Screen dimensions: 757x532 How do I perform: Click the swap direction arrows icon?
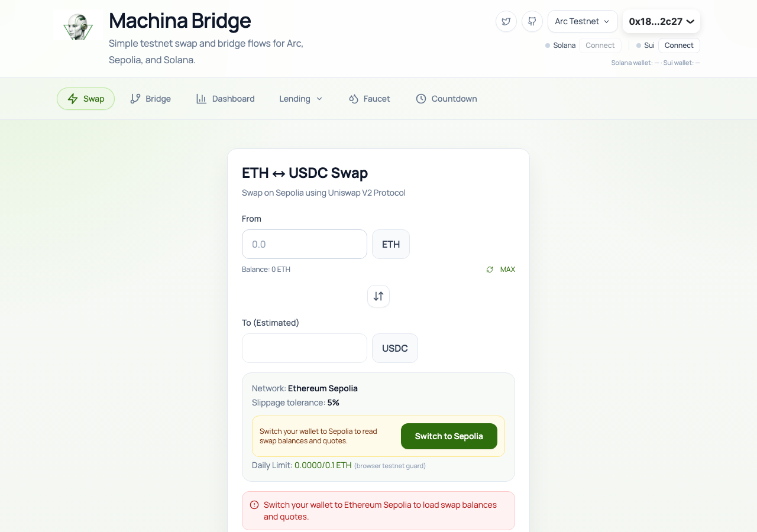point(378,296)
